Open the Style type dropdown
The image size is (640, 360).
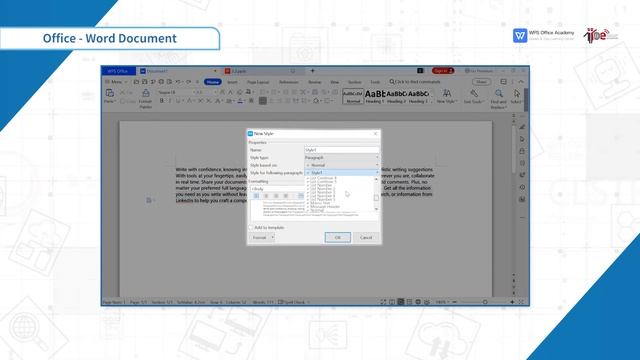342,158
